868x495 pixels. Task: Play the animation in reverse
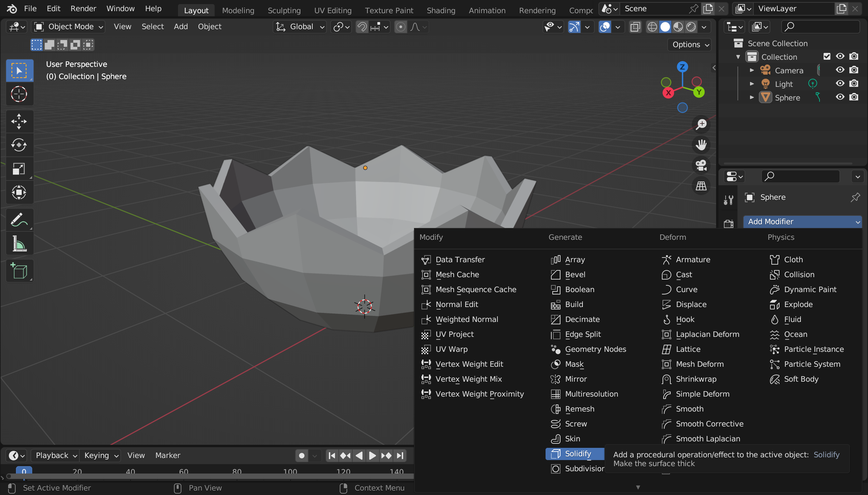359,456
